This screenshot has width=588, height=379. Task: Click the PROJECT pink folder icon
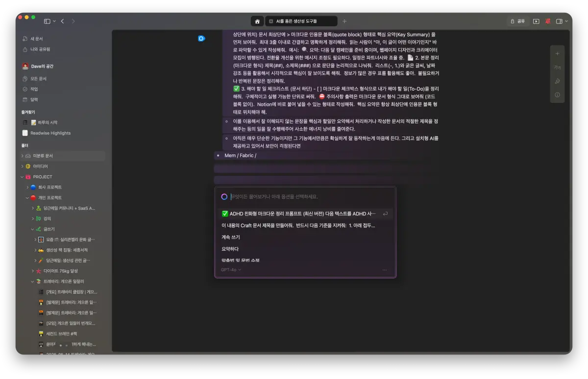click(28, 177)
